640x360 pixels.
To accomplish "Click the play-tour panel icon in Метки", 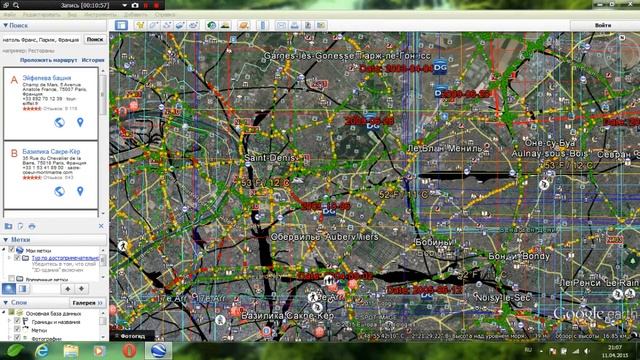I will pyautogui.click(x=23, y=289).
